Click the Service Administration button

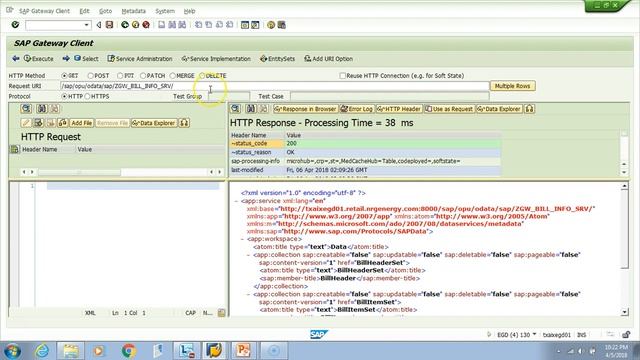(140, 59)
